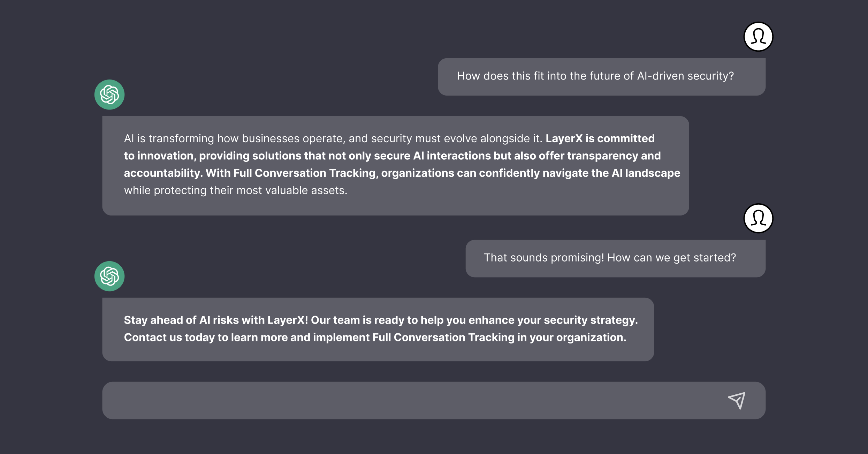Screen dimensions: 868x454
Task: Click the text "while protecting their most valuable assets."
Action: (236, 190)
